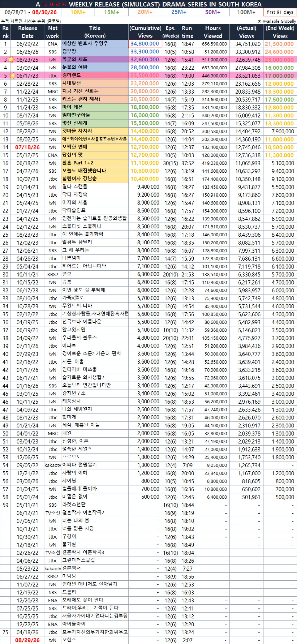This screenshot has height=644, width=297.
Task: Select the hours viewed cell '656,590,000'
Action: pyautogui.click(x=213, y=44)
